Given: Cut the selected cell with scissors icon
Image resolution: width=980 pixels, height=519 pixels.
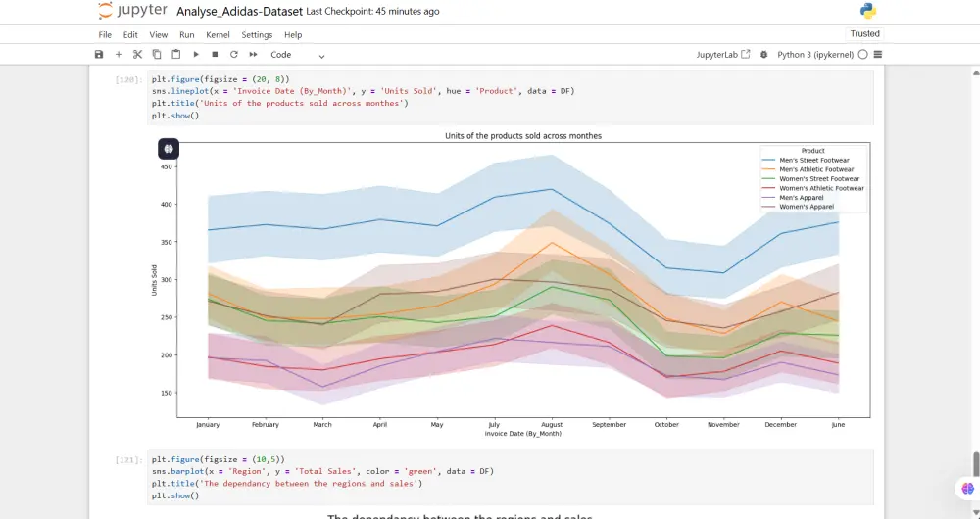Looking at the screenshot, I should (x=138, y=55).
